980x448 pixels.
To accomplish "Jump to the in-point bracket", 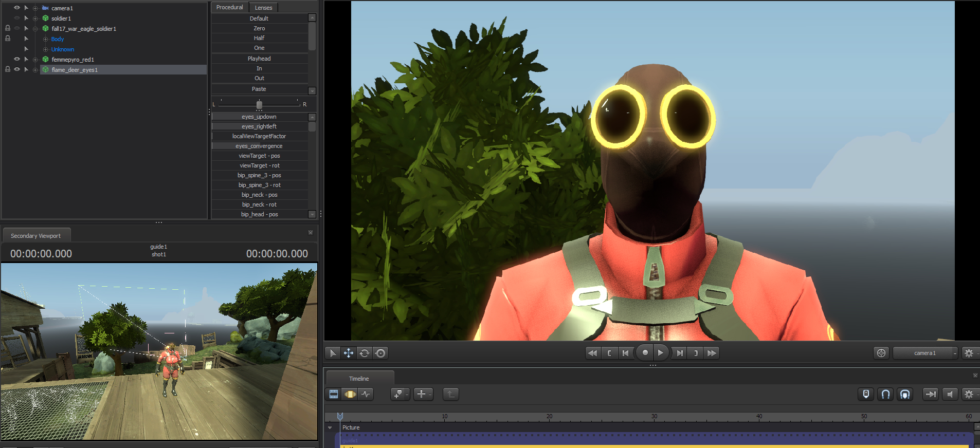I will pyautogui.click(x=609, y=353).
